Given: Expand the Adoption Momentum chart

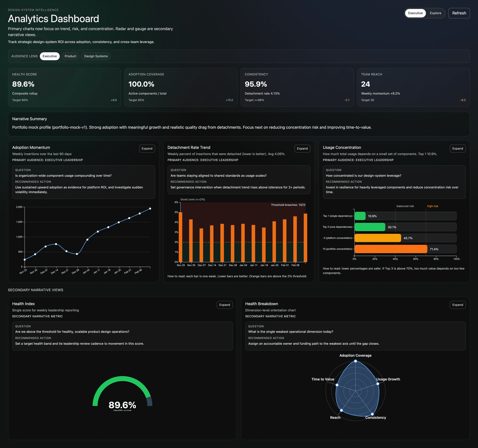Looking at the screenshot, I should 147,148.
